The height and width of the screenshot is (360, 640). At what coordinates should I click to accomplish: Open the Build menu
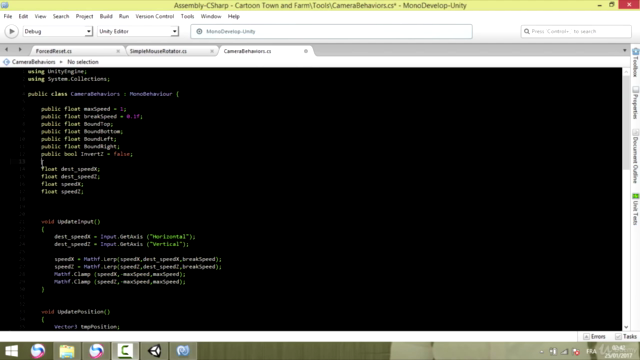point(106,16)
